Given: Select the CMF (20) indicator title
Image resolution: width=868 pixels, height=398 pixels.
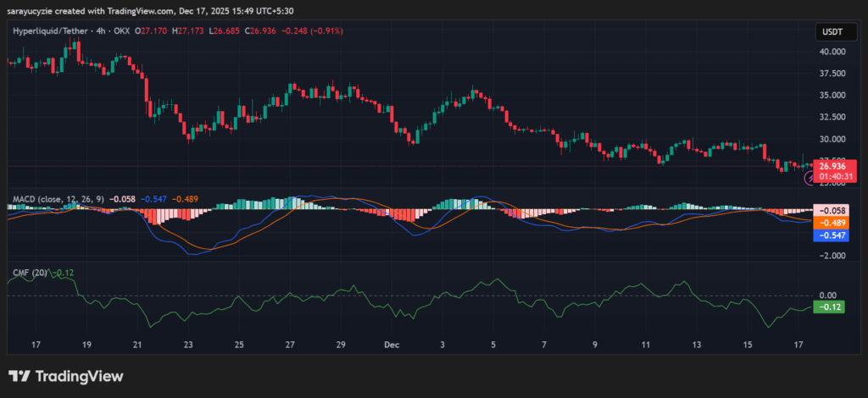Looking at the screenshot, I should [29, 273].
